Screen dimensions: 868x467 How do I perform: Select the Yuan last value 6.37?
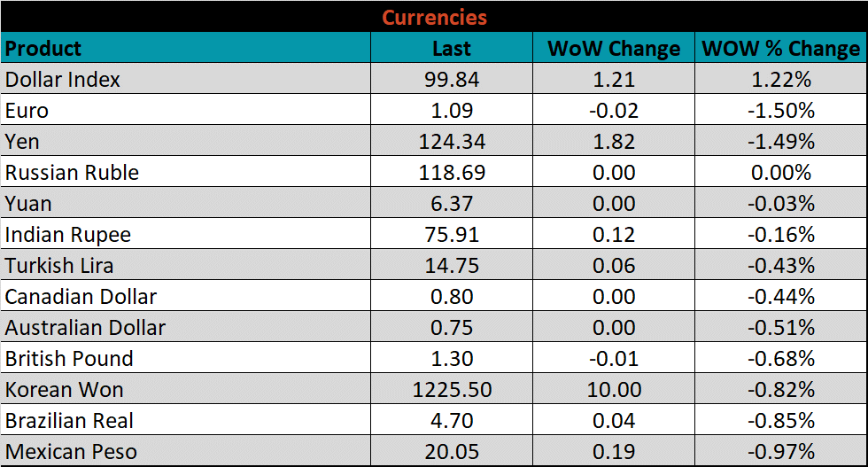point(452,204)
